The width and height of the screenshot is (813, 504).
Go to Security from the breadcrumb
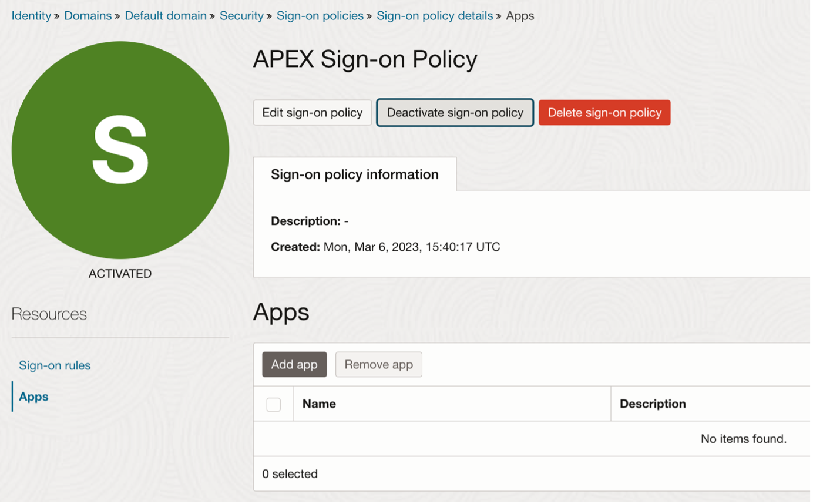pyautogui.click(x=242, y=16)
